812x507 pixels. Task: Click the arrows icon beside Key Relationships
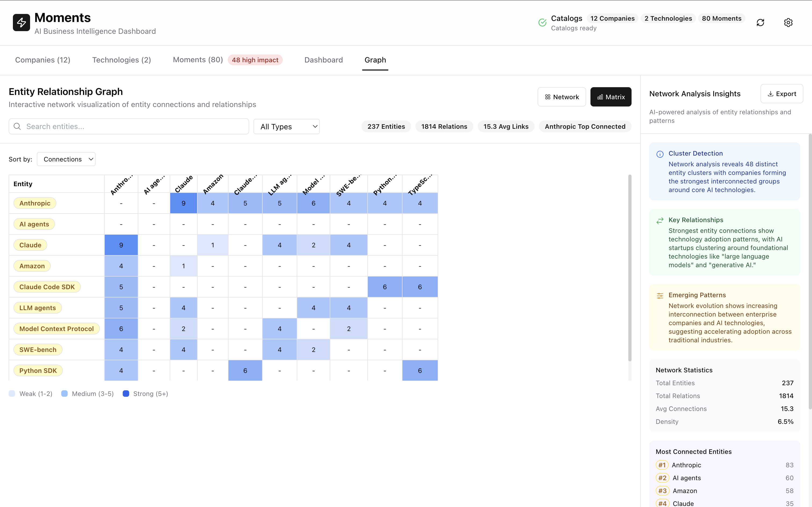(660, 220)
